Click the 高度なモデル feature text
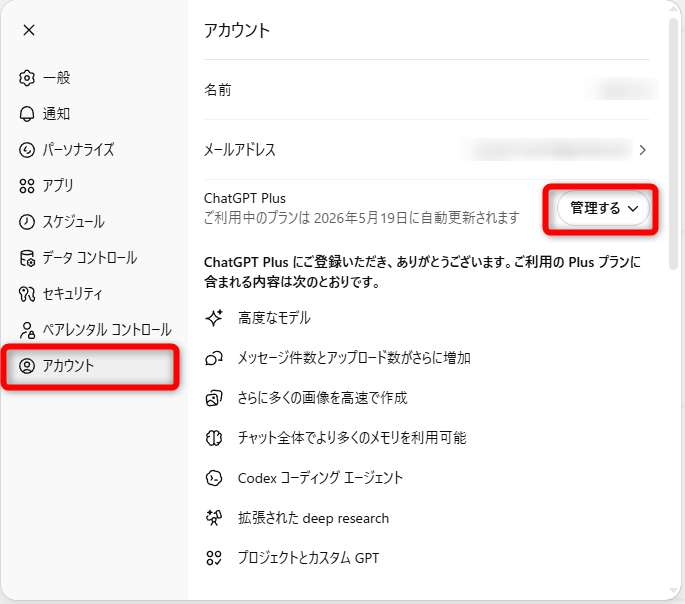Screen dimensions: 685x604 tap(274, 318)
